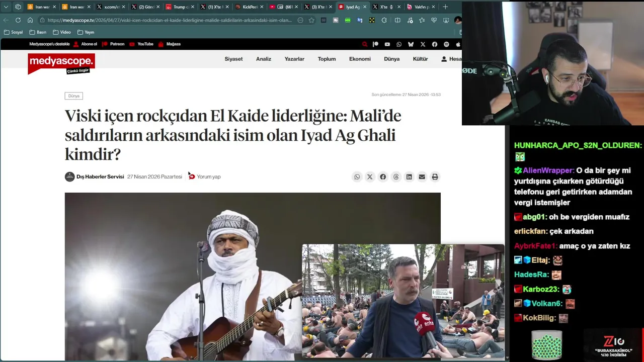Open new browser tab
This screenshot has height=362, width=644.
click(445, 7)
